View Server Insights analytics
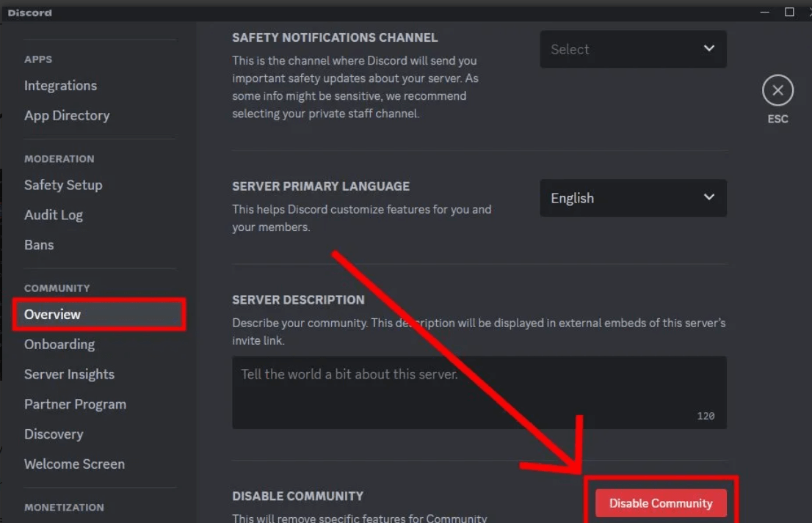Image resolution: width=812 pixels, height=523 pixels. (69, 374)
